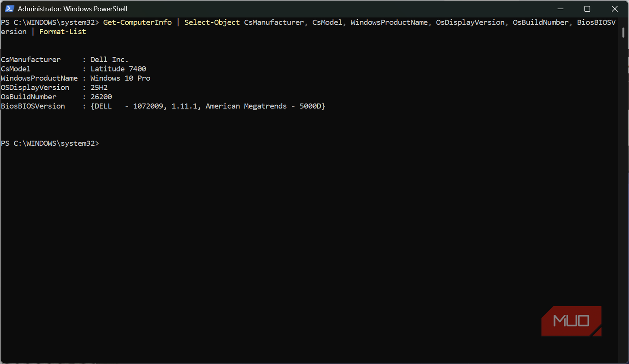Click the 'Administrator: Windows PowerShell' title text
Image resolution: width=629 pixels, height=364 pixels.
coord(73,9)
